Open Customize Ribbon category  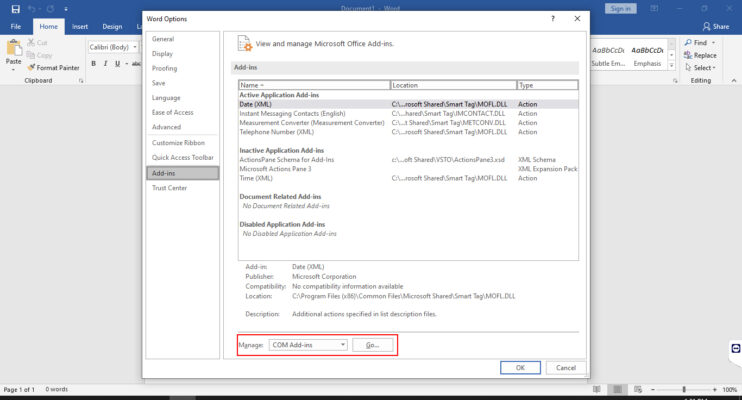tap(183, 142)
